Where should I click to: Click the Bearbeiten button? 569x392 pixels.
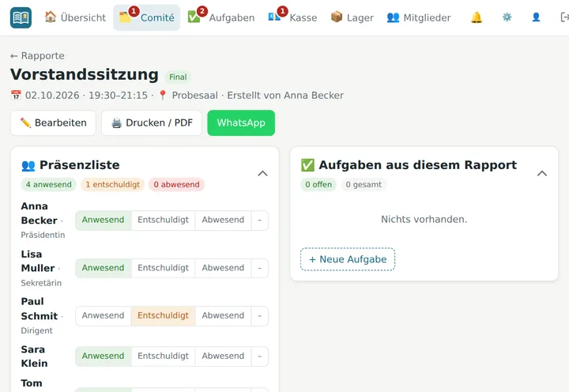pos(53,123)
